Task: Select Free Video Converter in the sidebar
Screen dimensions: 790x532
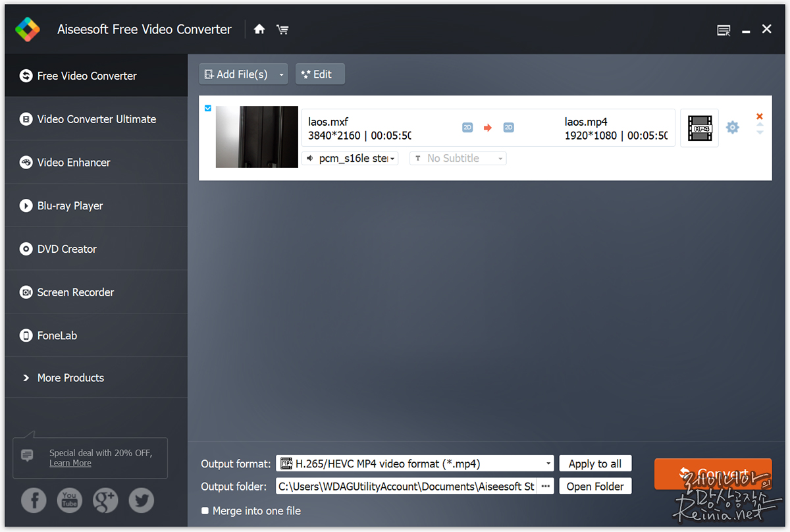Action: click(x=96, y=76)
